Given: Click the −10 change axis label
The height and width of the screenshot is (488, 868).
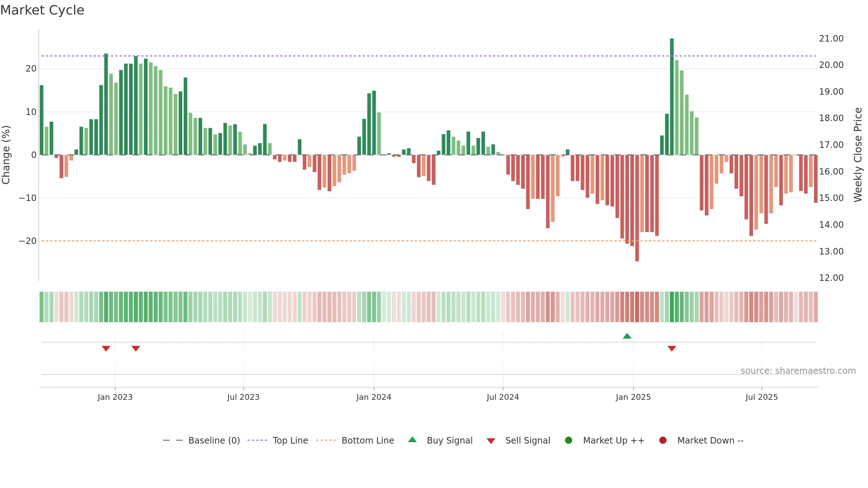Looking at the screenshot, I should coord(28,198).
